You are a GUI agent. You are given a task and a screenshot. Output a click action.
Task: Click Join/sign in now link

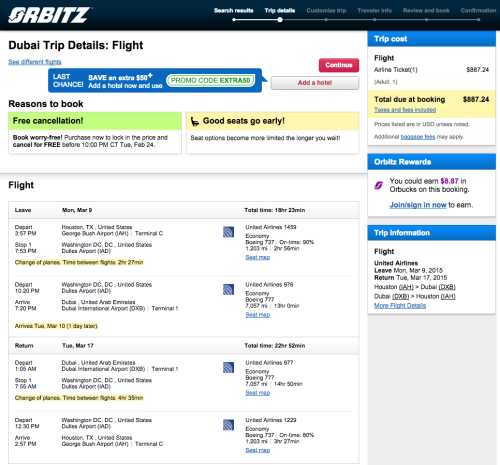click(418, 205)
